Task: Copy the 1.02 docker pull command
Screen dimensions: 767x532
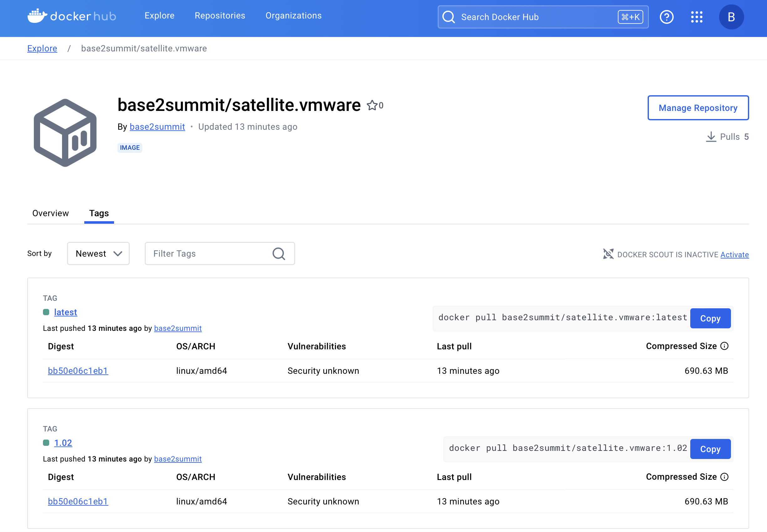Action: click(x=710, y=449)
